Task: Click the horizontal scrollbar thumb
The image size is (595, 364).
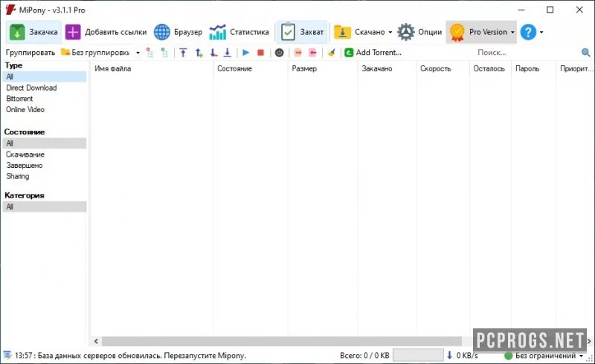Action: 282,341
